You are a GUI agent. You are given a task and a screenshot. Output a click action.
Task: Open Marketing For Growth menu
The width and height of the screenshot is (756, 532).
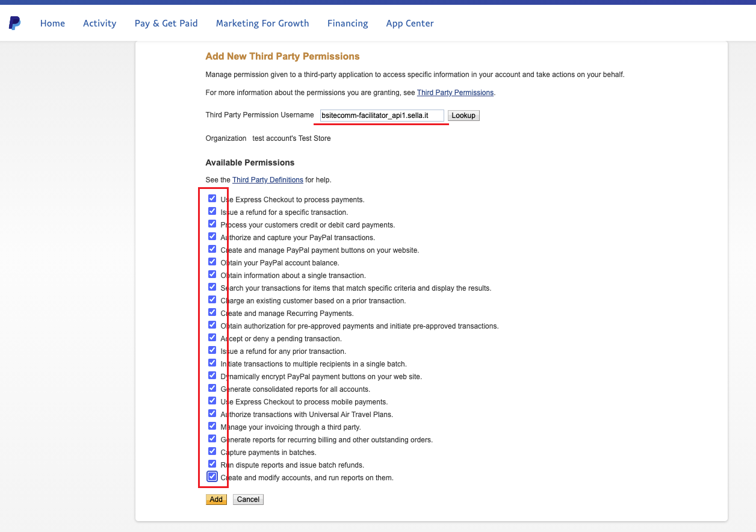(x=262, y=23)
